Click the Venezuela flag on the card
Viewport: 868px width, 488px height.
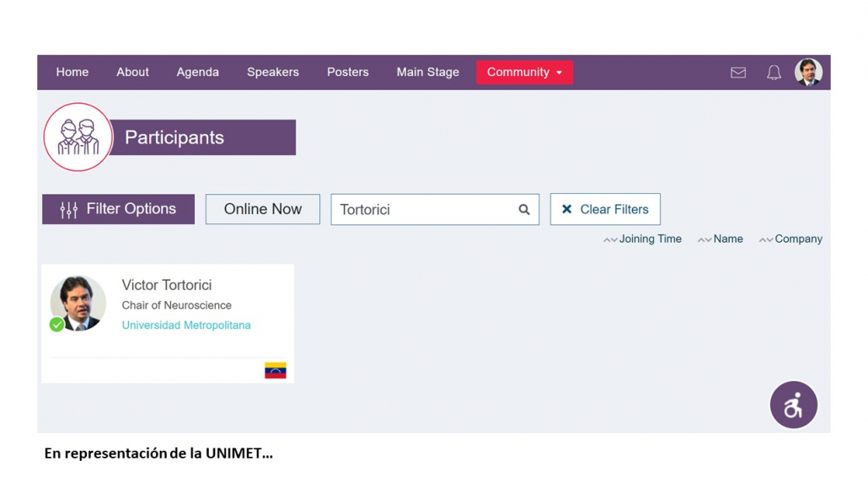(x=275, y=370)
